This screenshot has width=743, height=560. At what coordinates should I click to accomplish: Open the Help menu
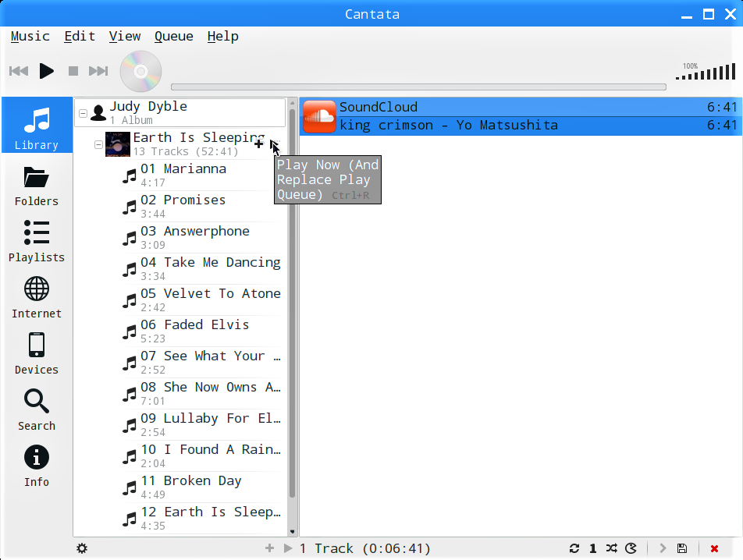click(222, 37)
